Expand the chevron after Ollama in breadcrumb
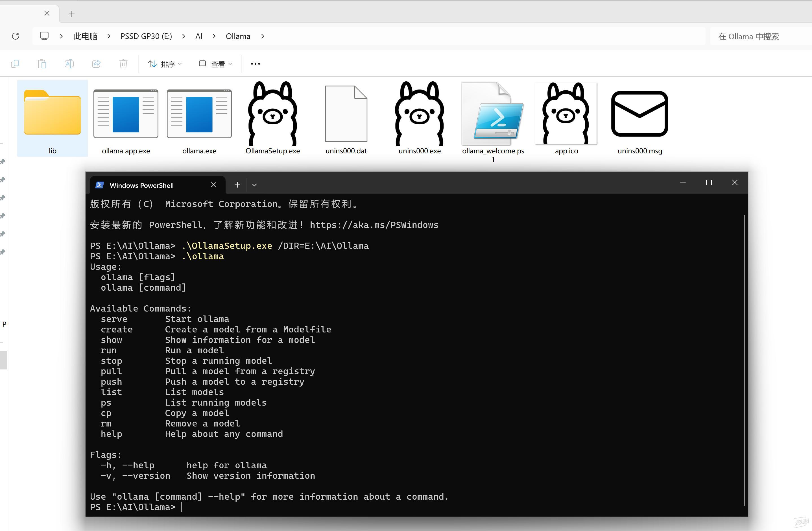This screenshot has width=812, height=531. tap(262, 36)
